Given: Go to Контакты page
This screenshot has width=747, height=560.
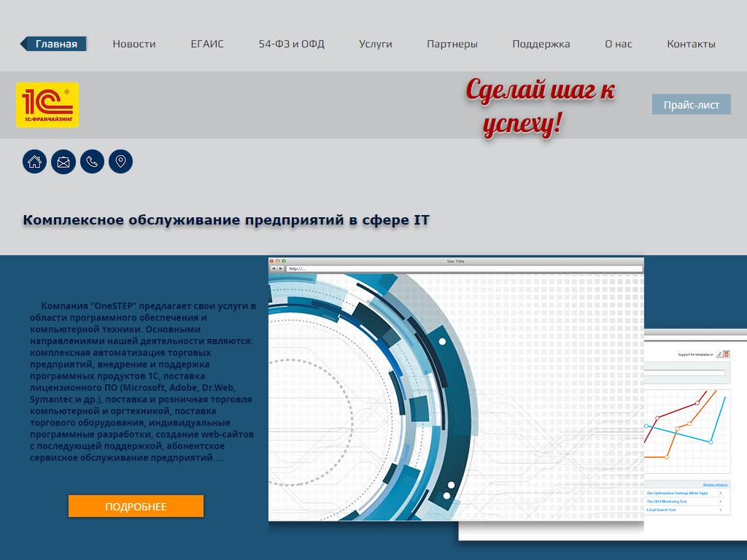Looking at the screenshot, I should (691, 44).
